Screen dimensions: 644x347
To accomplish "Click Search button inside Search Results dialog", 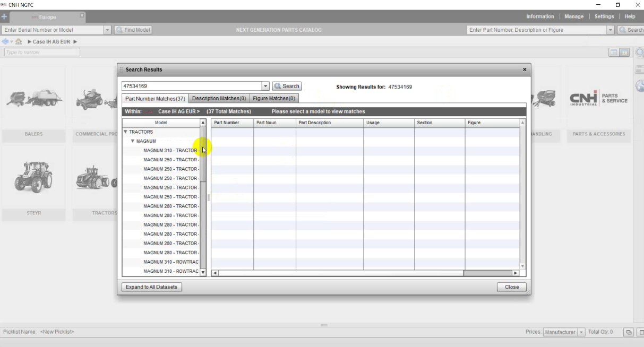I will point(287,86).
